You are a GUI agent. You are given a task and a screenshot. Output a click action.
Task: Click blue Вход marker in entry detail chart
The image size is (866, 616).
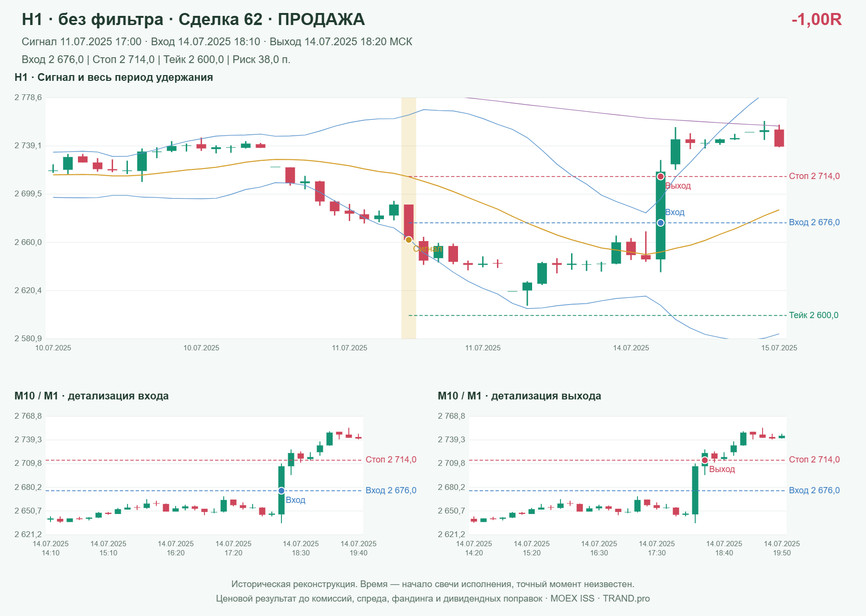(x=281, y=490)
